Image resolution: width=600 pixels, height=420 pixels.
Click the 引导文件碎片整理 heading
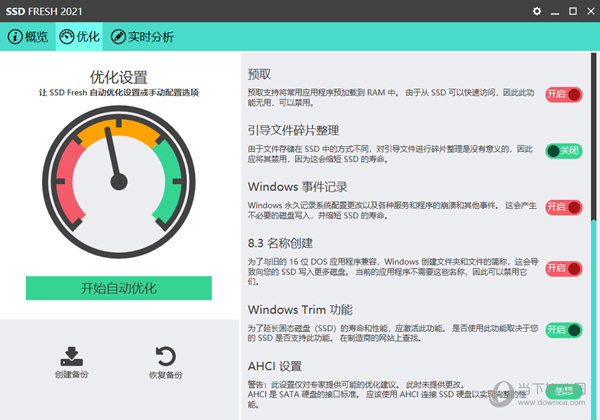(x=293, y=130)
